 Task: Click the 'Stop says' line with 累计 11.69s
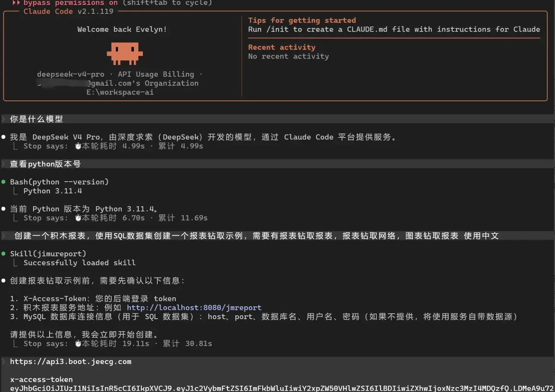click(115, 218)
